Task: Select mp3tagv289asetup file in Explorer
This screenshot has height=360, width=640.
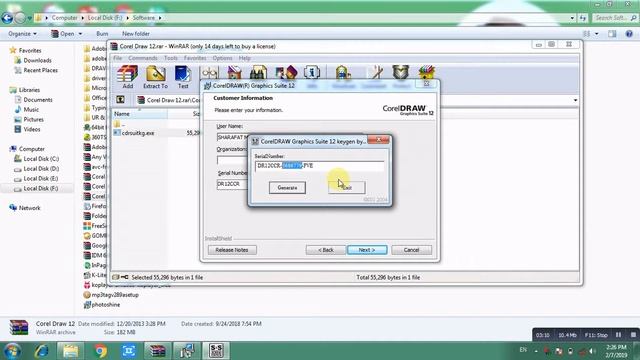Action: tap(115, 295)
